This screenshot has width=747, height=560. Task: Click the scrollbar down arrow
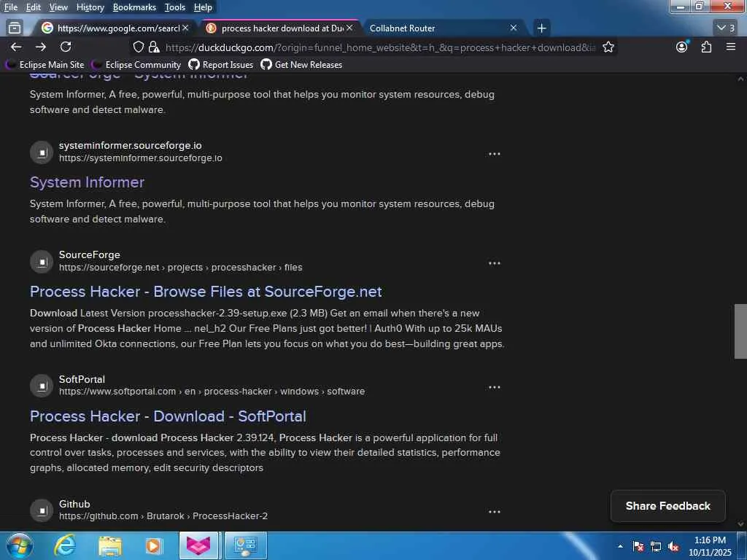pyautogui.click(x=740, y=524)
